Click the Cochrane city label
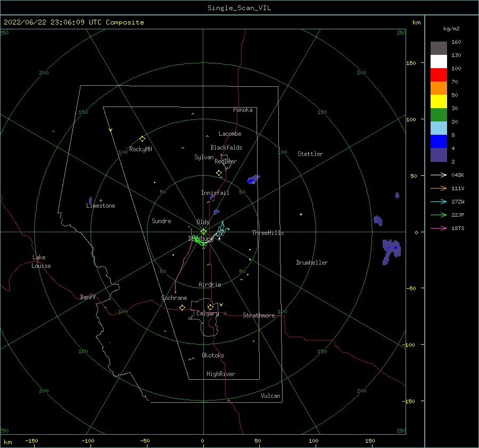 pos(174,298)
